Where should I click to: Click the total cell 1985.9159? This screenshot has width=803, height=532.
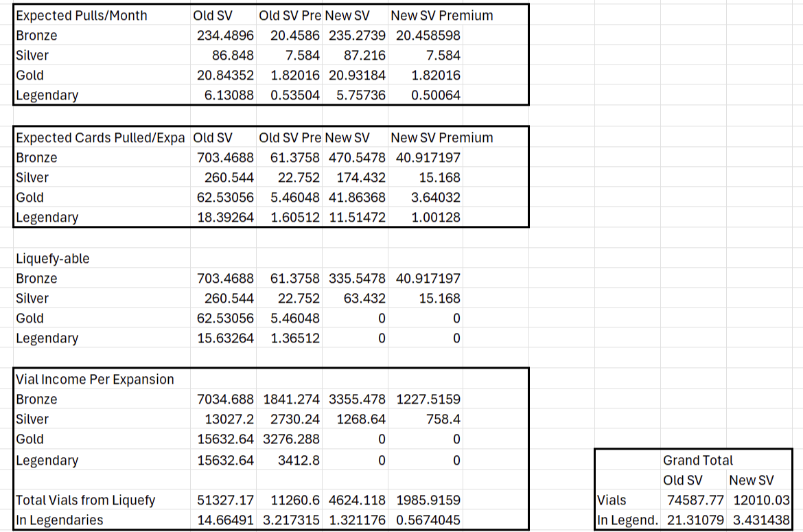(426, 500)
